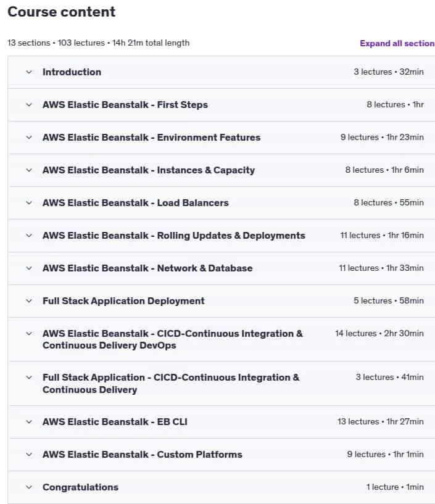435x504 pixels.
Task: Expand chevron beside Rolling Updates & Deployments
Action: coord(29,236)
